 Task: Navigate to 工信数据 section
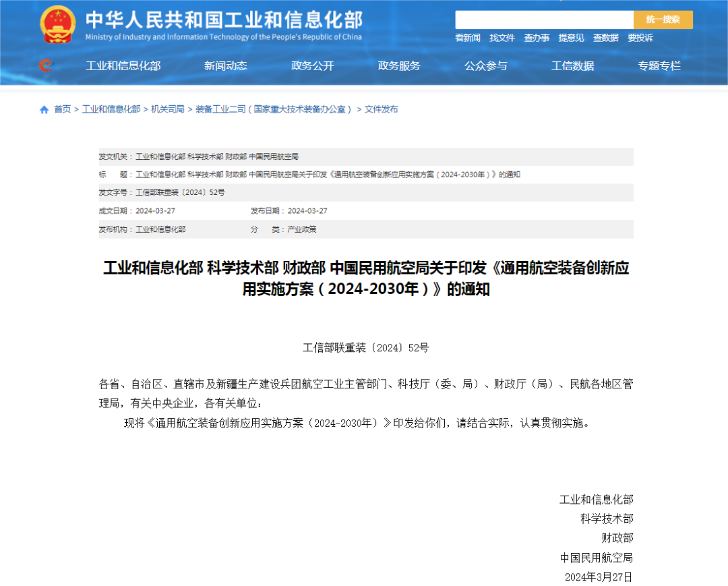point(572,65)
